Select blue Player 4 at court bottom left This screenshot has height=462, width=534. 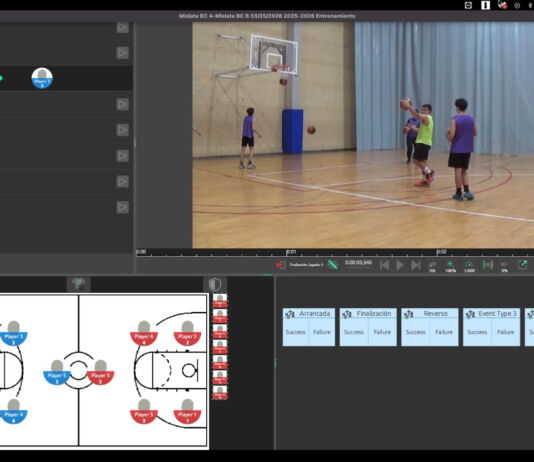[x=14, y=411]
